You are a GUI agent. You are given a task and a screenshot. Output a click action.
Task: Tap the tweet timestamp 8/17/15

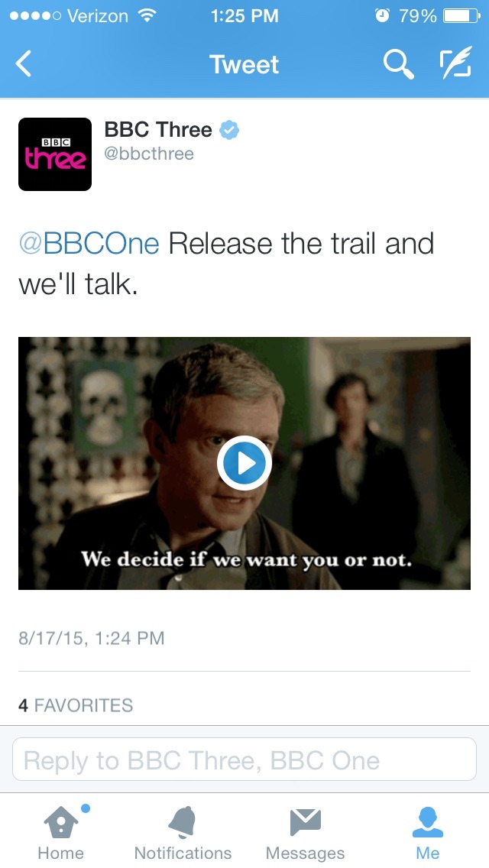tap(92, 638)
